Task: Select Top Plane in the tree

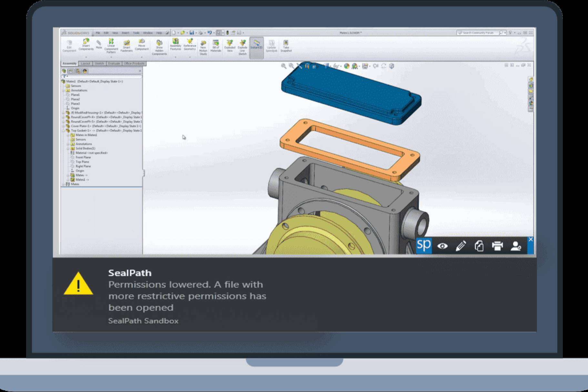Action: coord(82,162)
